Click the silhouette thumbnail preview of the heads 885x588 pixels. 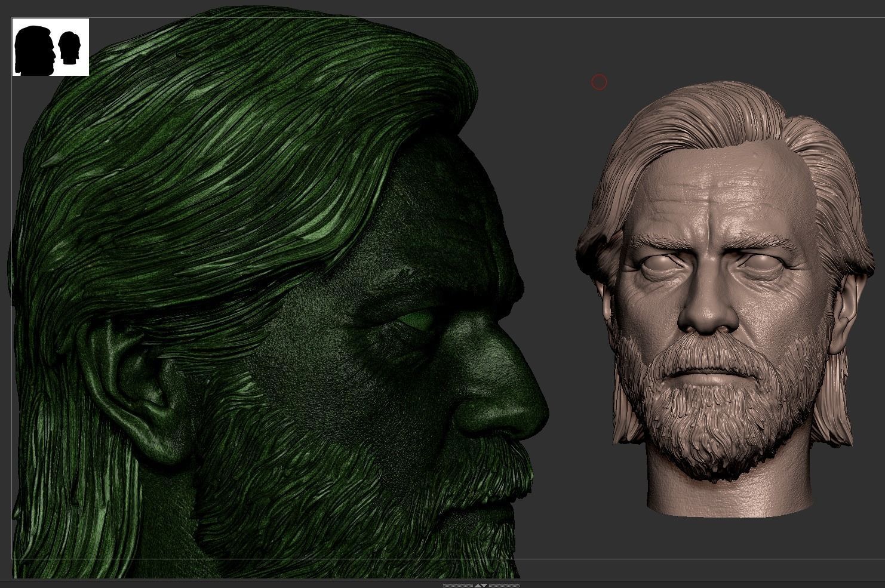pos(51,47)
